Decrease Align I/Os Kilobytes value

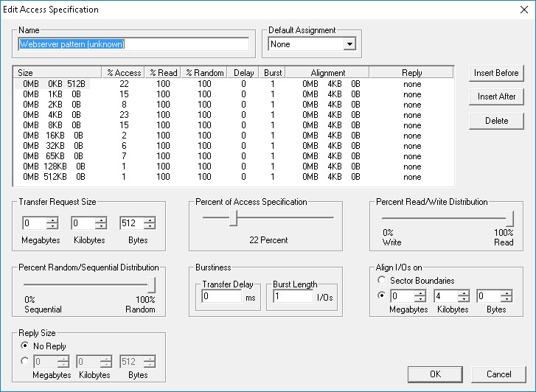[464, 299]
